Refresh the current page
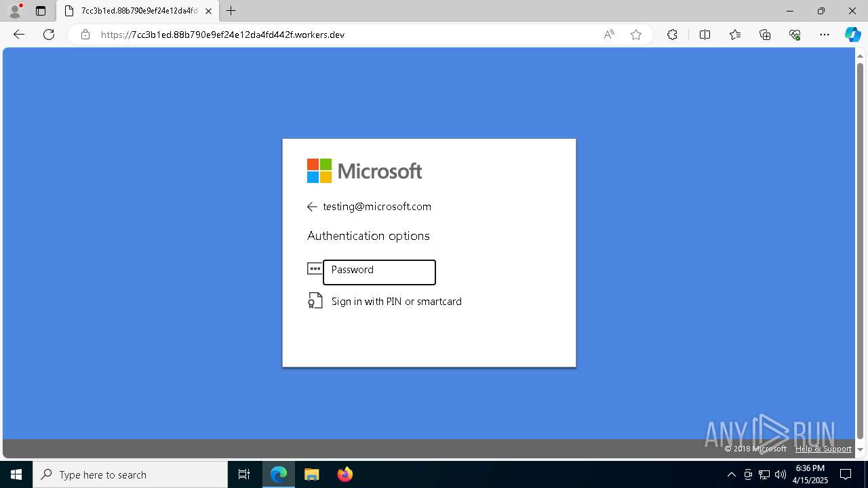The image size is (868, 488). (49, 35)
